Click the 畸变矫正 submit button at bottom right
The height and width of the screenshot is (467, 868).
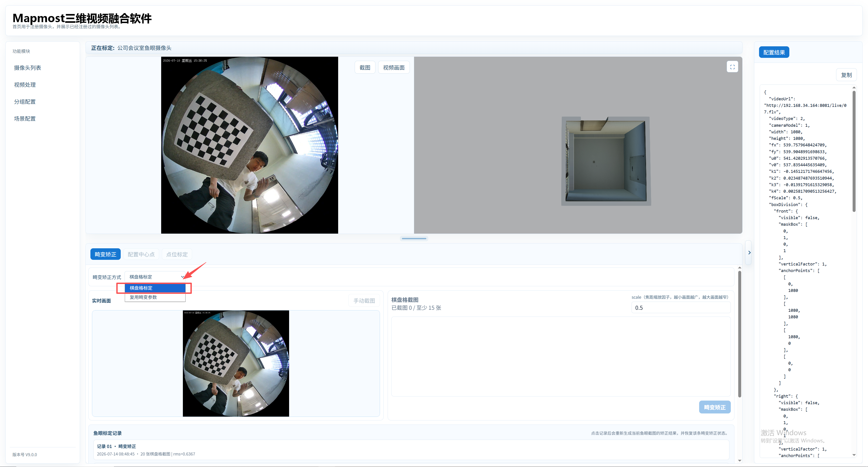click(715, 407)
